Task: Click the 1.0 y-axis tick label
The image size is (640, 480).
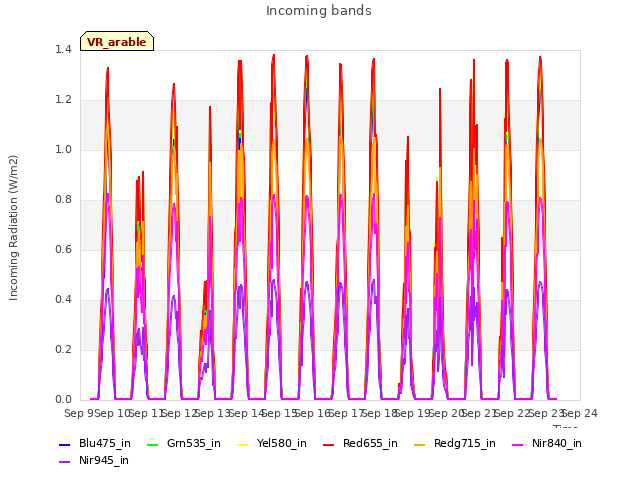Action: tap(63, 149)
